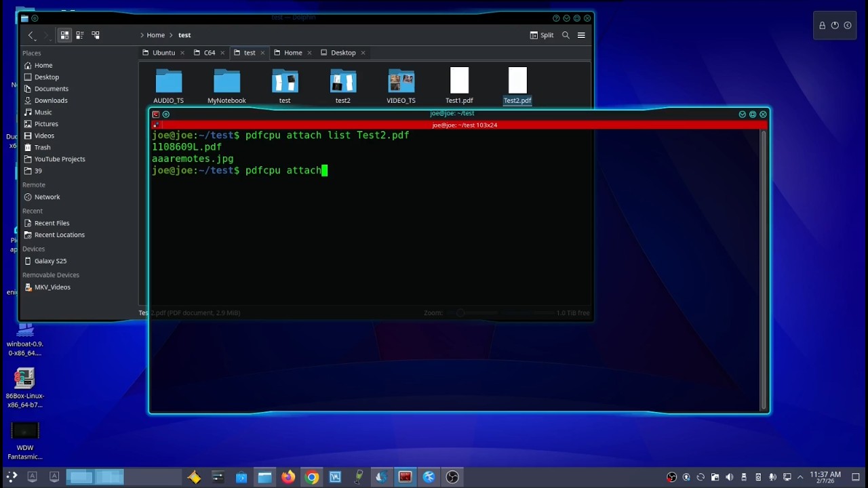This screenshot has width=868, height=488.
Task: Go back in Dolphin file manager
Action: (x=31, y=35)
